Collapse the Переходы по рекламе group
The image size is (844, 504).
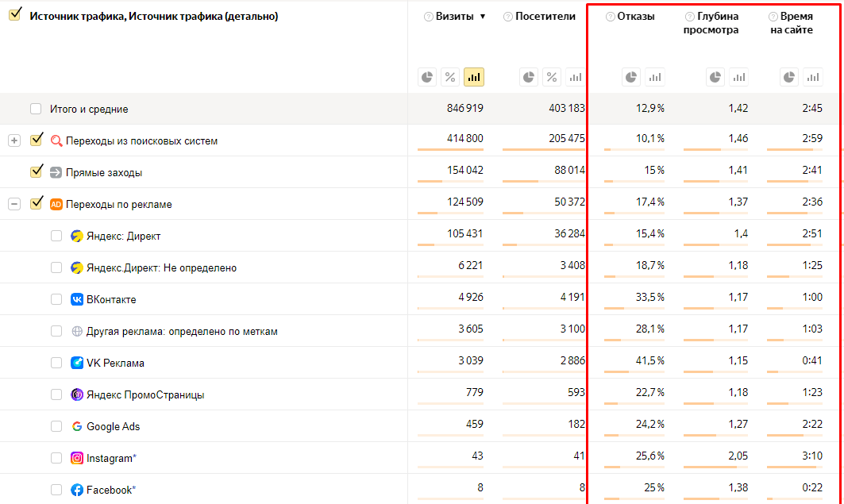click(13, 204)
